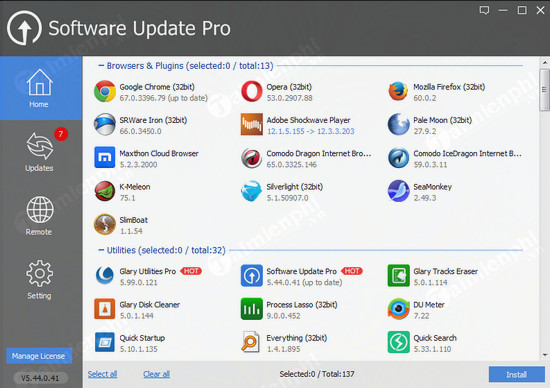The width and height of the screenshot is (550, 388).
Task: Select the Quick Startup icon
Action: click(105, 342)
